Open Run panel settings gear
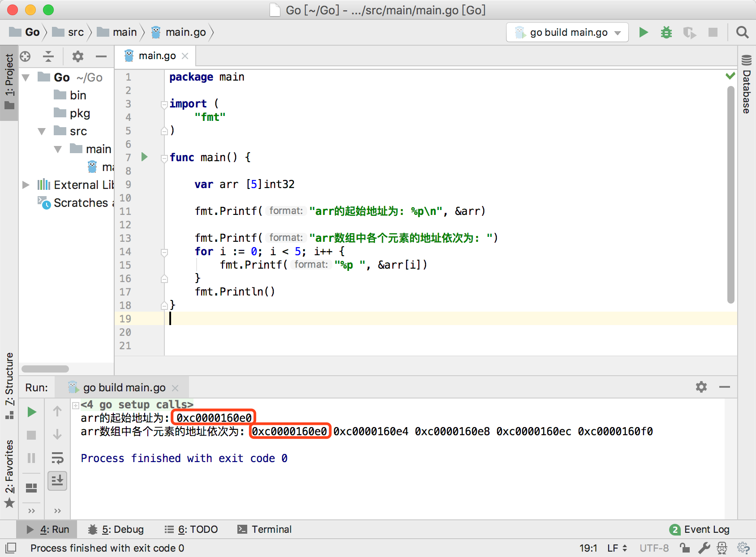756x557 pixels. pyautogui.click(x=701, y=387)
